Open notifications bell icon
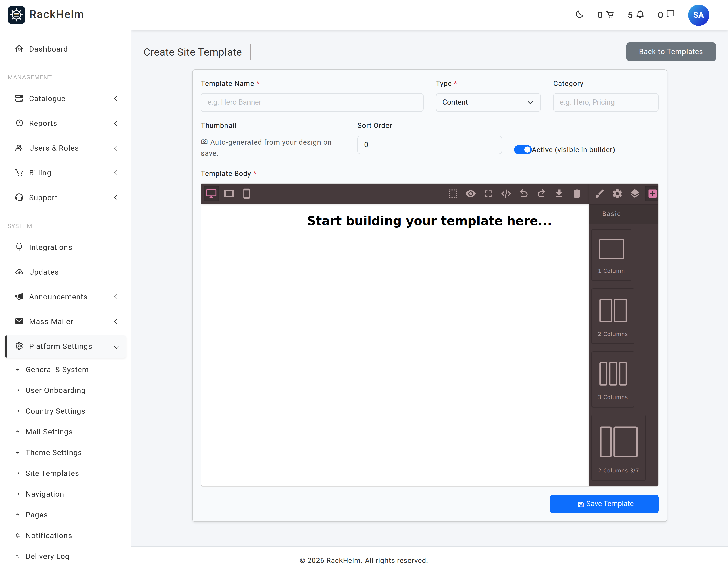 click(x=636, y=15)
